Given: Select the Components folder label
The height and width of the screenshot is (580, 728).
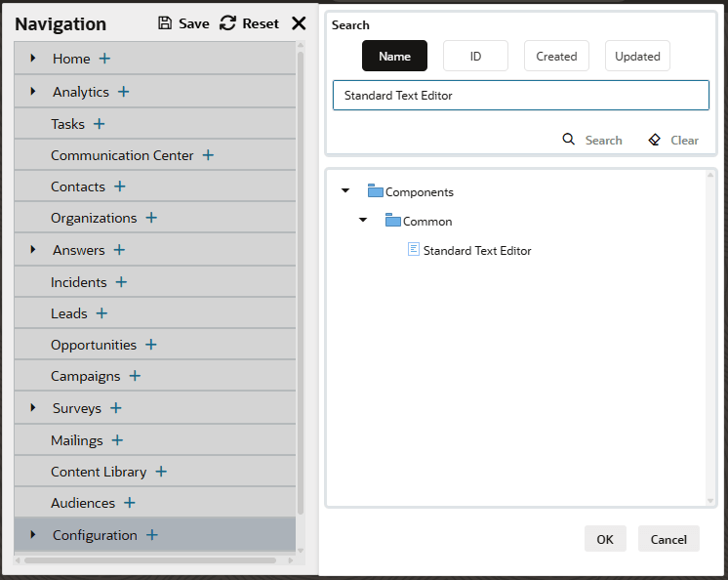Looking at the screenshot, I should (420, 192).
